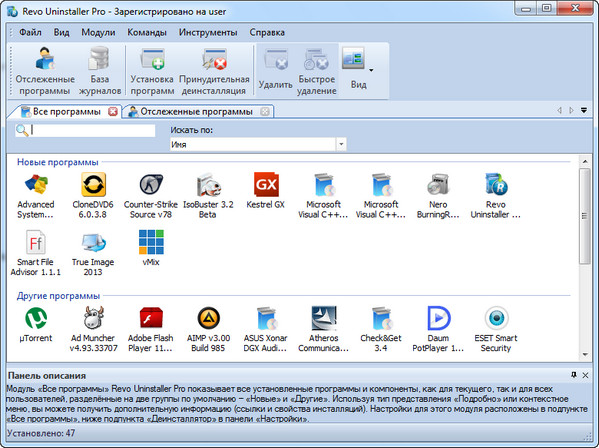Screen dimensions: 599x448
Task: Open the Файл menu
Action: (30, 32)
